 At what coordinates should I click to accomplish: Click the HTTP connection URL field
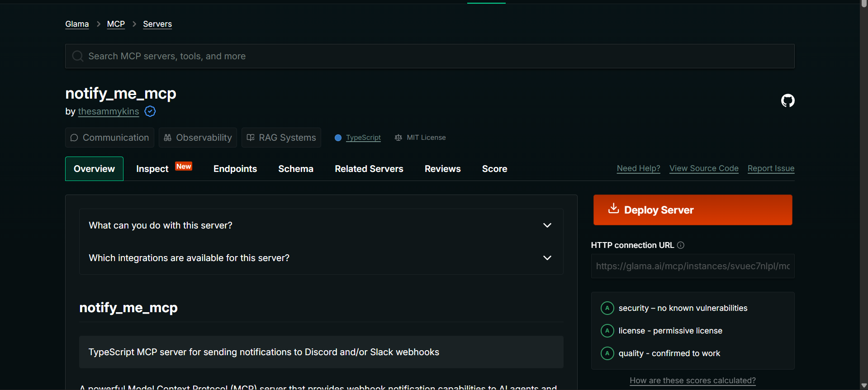[x=693, y=266]
